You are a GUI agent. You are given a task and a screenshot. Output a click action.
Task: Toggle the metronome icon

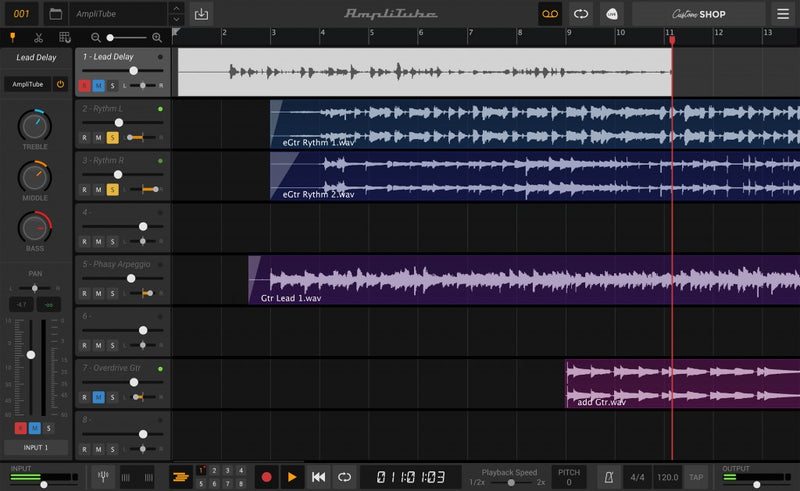pyautogui.click(x=607, y=477)
